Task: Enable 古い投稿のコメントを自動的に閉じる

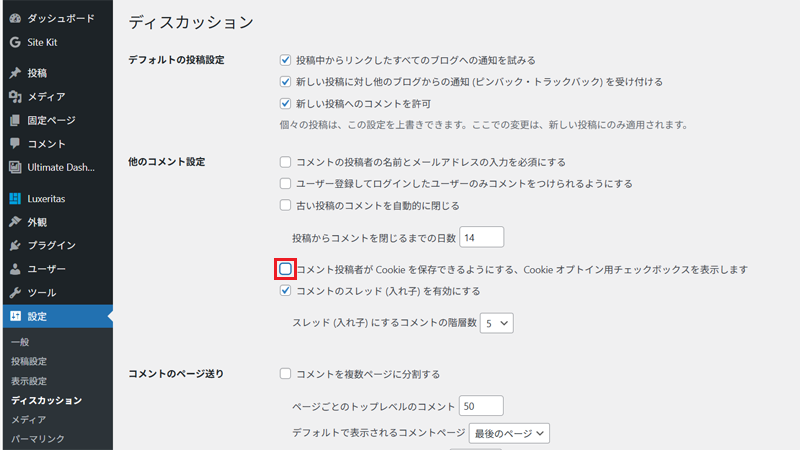Action: (x=286, y=205)
